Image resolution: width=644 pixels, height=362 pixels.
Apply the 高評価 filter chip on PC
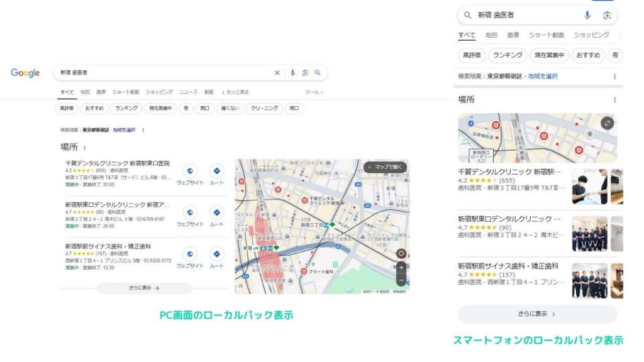[x=67, y=108]
